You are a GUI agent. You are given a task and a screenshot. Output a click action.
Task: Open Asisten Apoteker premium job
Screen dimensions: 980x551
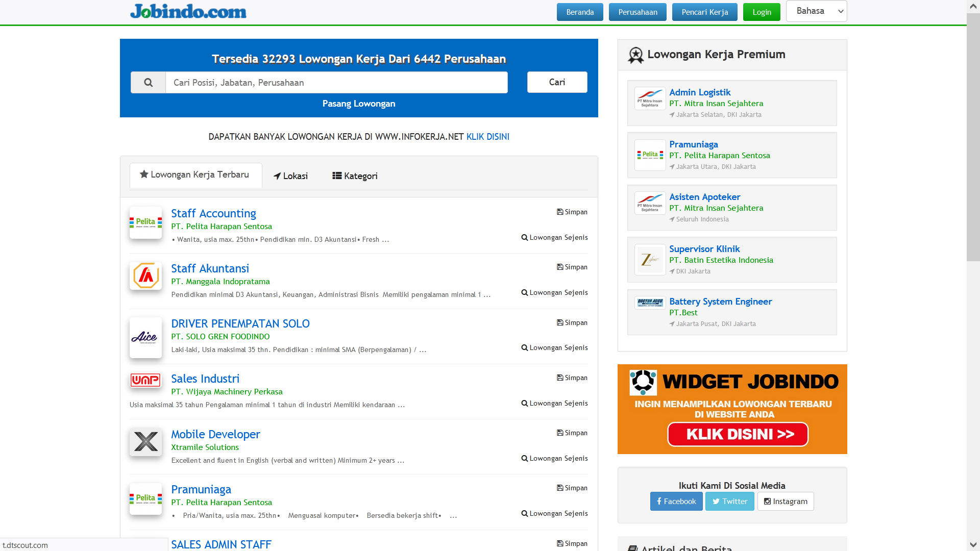point(704,197)
